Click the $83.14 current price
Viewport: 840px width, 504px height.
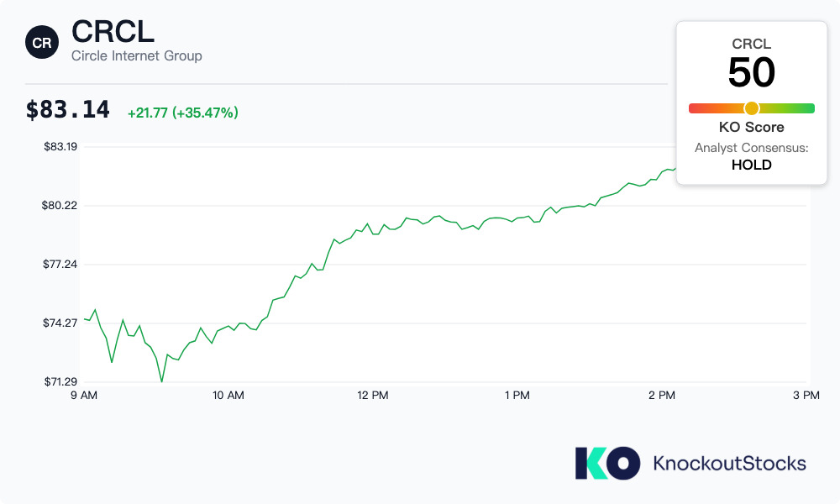(x=66, y=109)
